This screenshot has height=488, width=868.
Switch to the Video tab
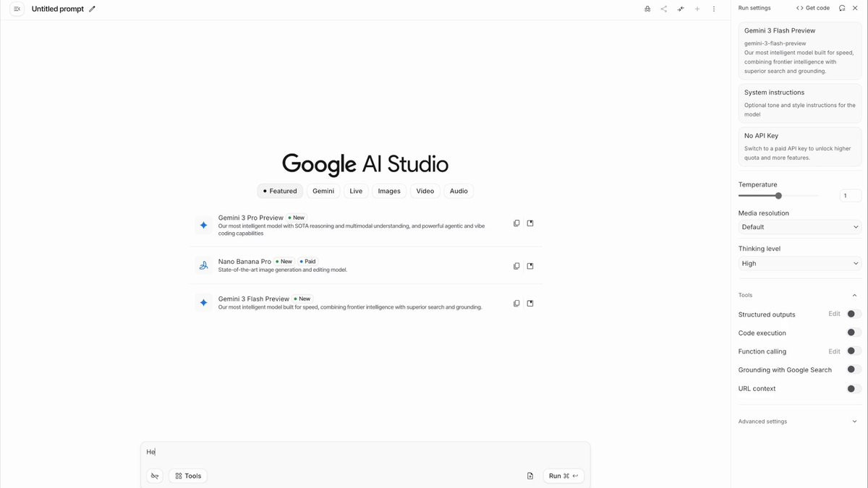coord(425,191)
